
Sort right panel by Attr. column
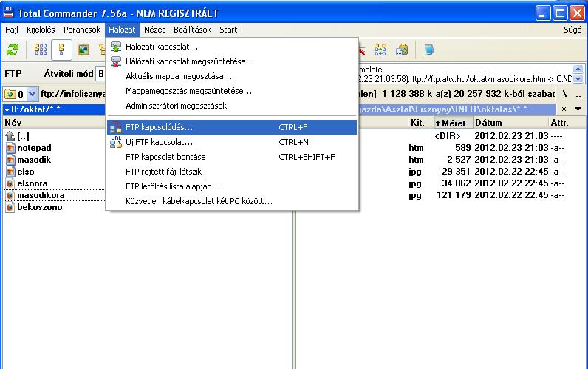click(x=567, y=123)
